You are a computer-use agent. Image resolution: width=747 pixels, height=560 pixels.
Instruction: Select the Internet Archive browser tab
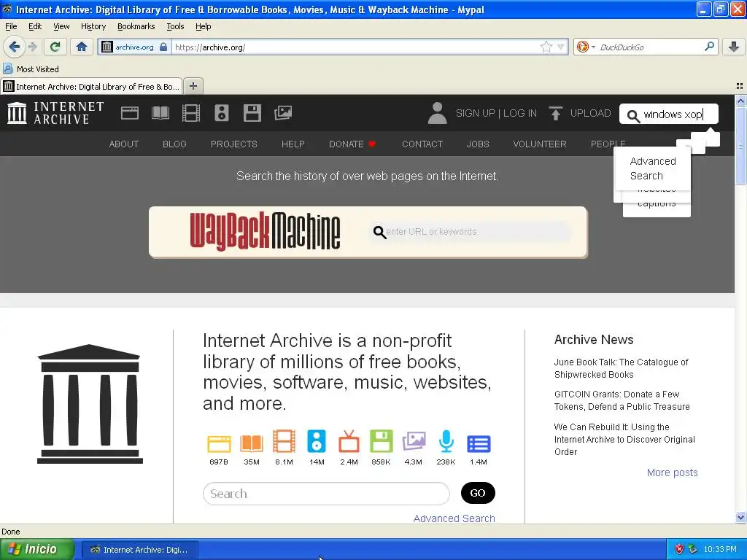(x=91, y=86)
